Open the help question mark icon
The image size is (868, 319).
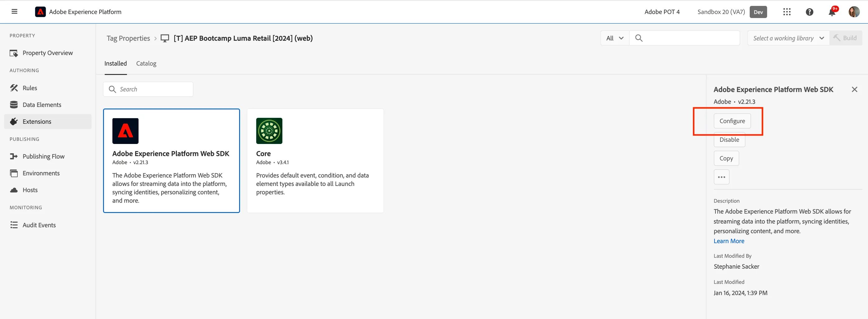pyautogui.click(x=809, y=12)
